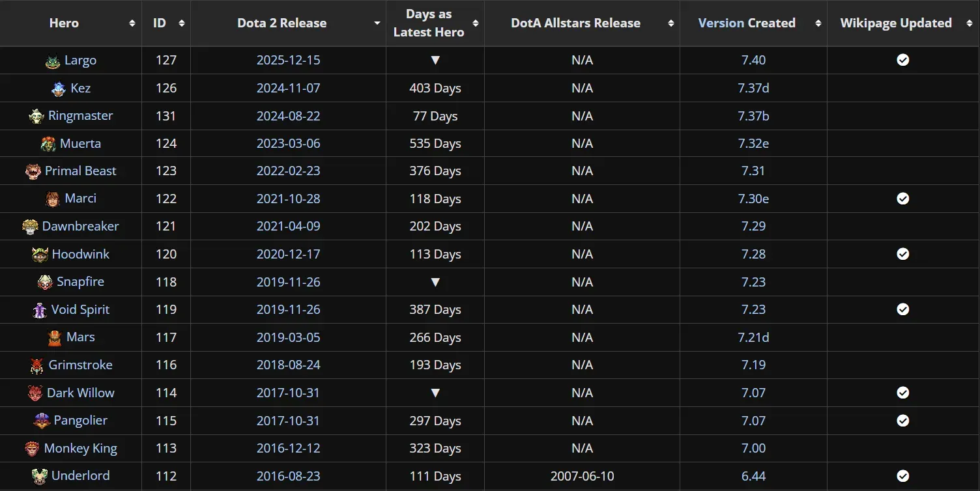Click the DotA Allstars Release column header
980x491 pixels.
[x=575, y=23]
